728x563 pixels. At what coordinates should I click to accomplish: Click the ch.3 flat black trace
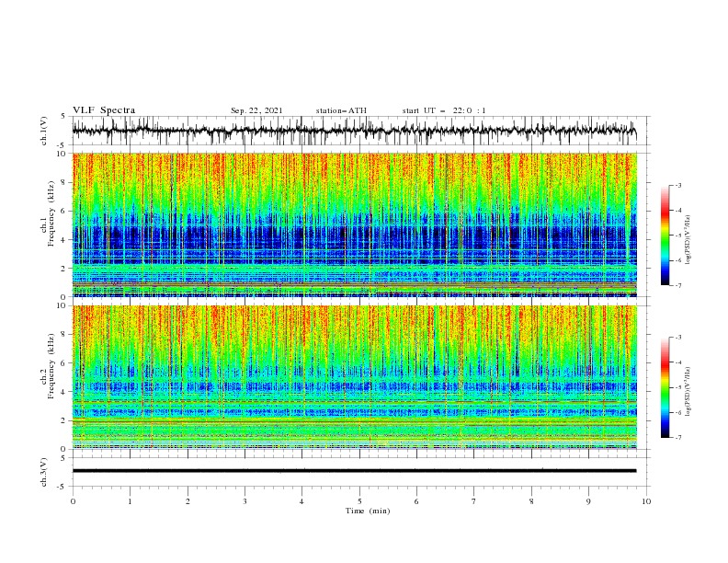pyautogui.click(x=354, y=471)
